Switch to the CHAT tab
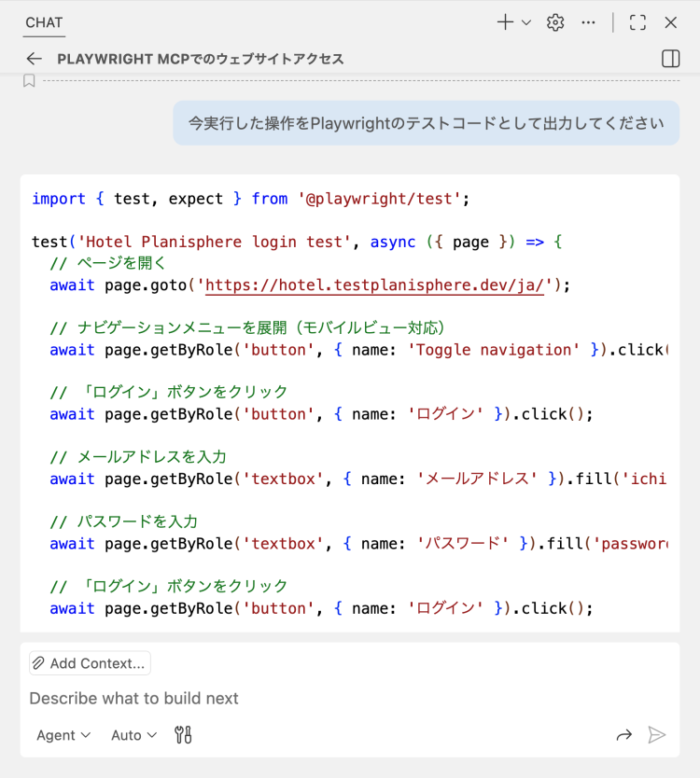Viewport: 700px width, 778px height. pyautogui.click(x=44, y=22)
